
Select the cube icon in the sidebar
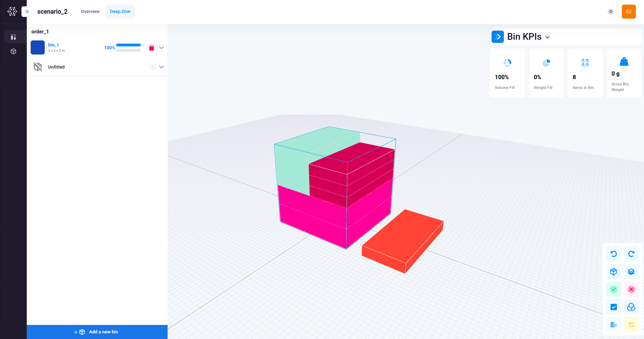pos(13,51)
